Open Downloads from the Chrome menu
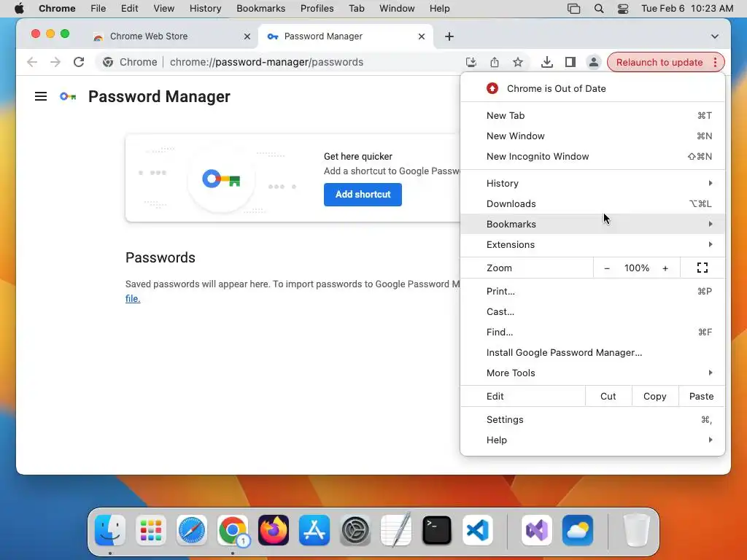Screen dimensions: 747x560 [592, 204]
